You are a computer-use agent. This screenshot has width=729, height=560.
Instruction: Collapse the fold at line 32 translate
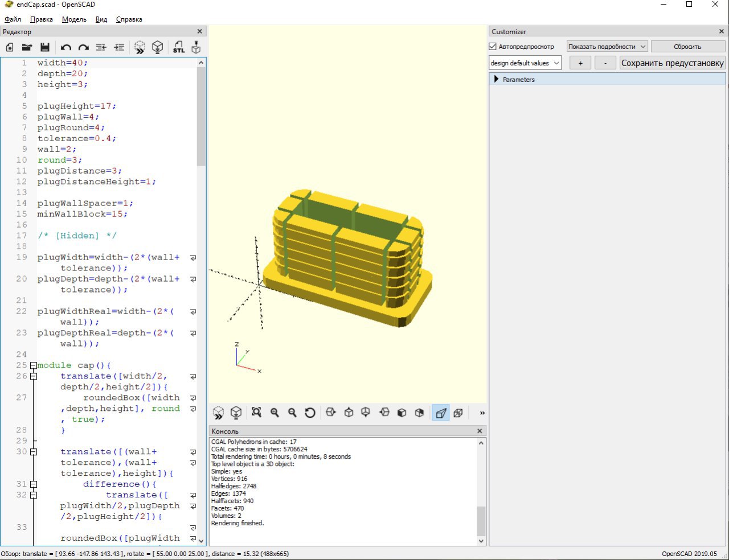34,495
